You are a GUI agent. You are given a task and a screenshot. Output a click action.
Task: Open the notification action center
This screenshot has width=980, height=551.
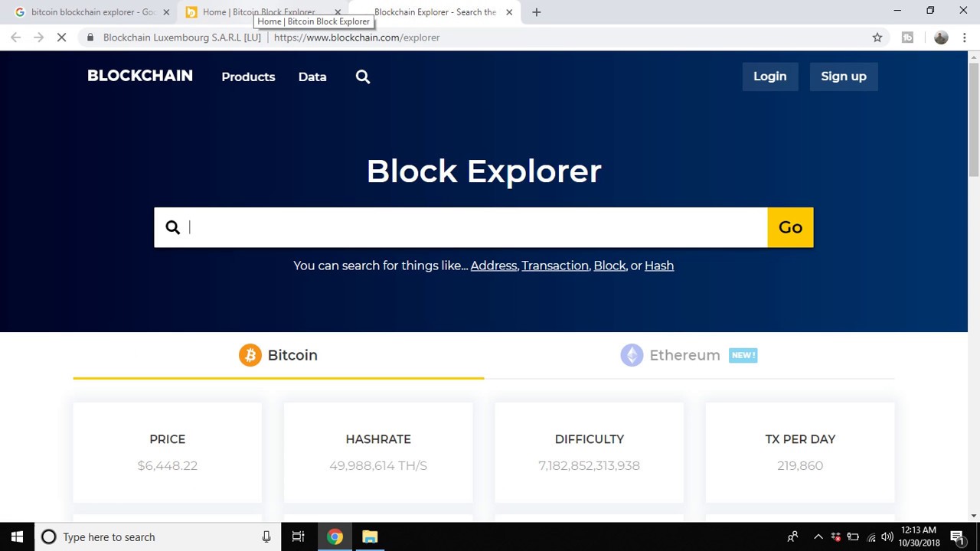pos(957,537)
